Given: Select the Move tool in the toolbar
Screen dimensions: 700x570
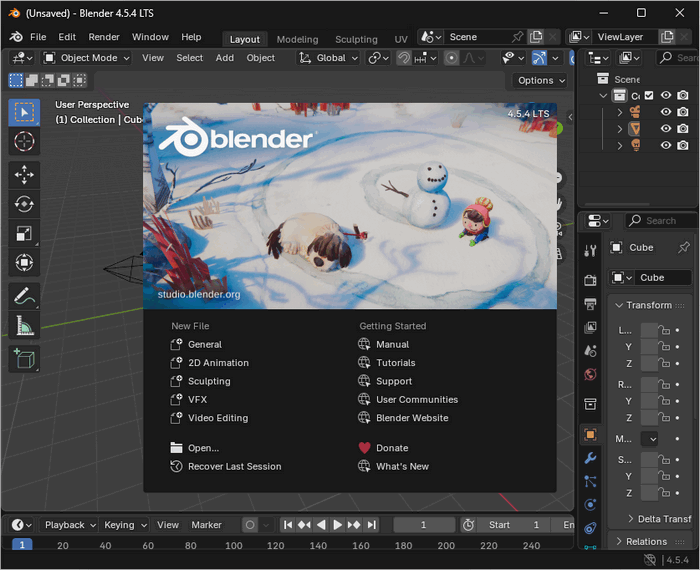Looking at the screenshot, I should coord(24,174).
